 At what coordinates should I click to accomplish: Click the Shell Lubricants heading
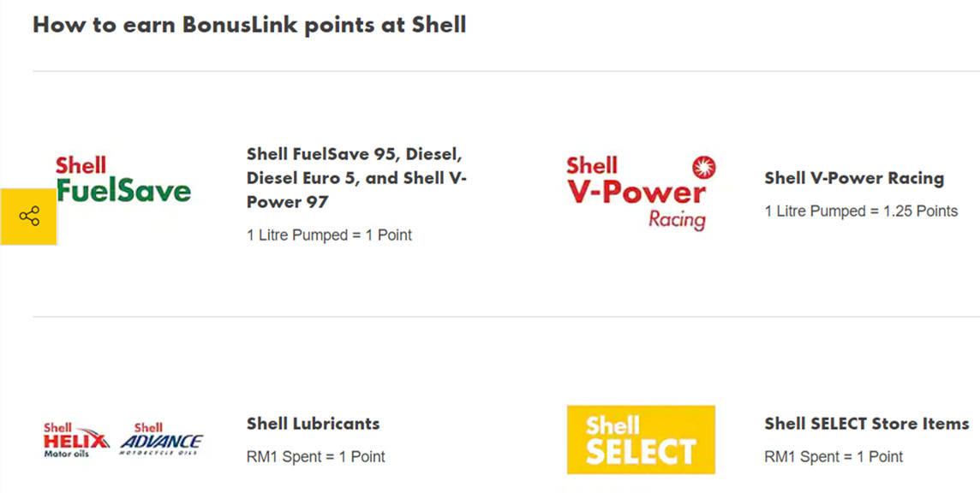click(314, 424)
